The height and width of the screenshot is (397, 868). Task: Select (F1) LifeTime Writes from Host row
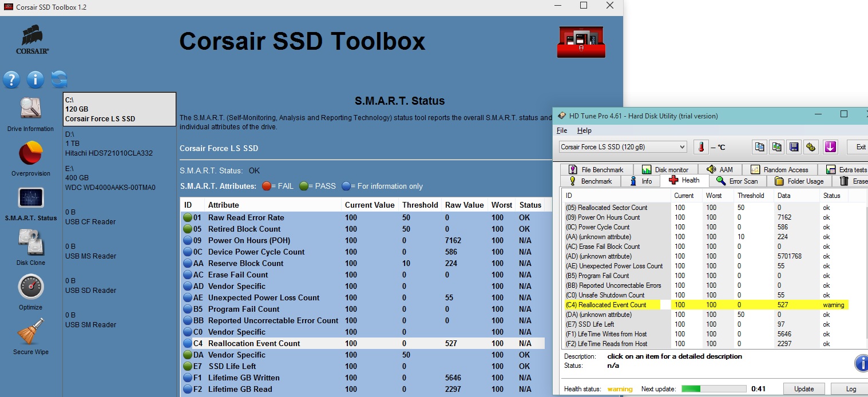coord(706,334)
